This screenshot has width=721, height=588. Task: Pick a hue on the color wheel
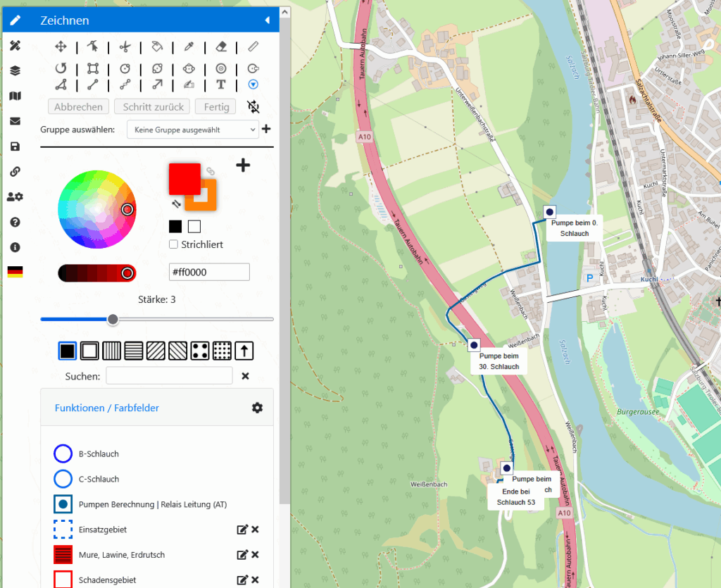(96, 209)
